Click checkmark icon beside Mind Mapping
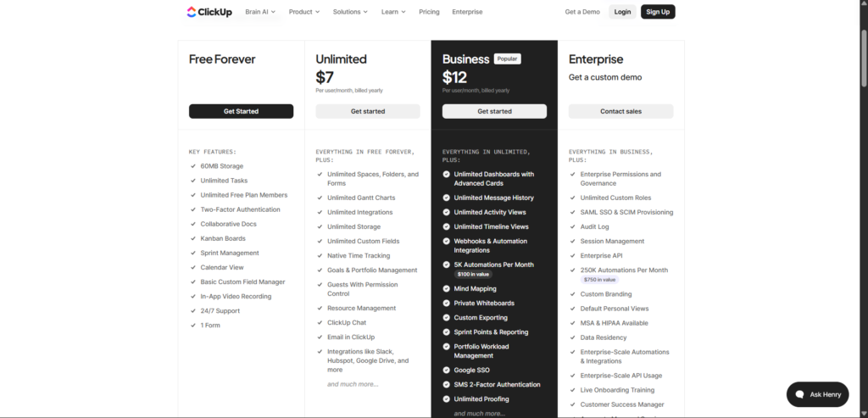The image size is (868, 418). point(446,288)
